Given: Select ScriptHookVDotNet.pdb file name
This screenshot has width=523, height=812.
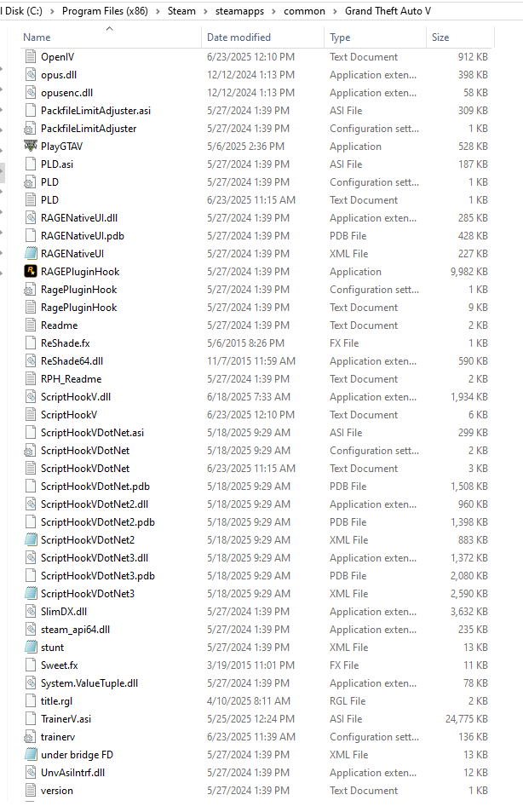Looking at the screenshot, I should 95,487.
